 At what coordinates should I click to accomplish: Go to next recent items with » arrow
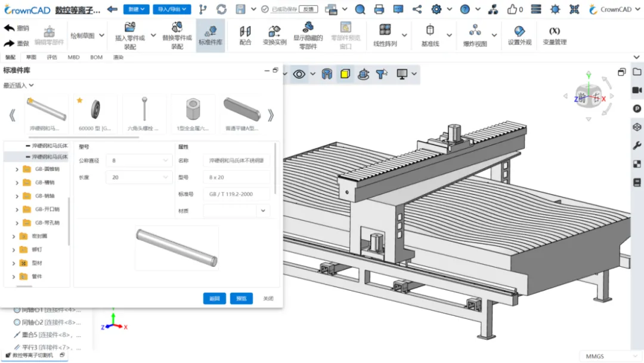271,115
